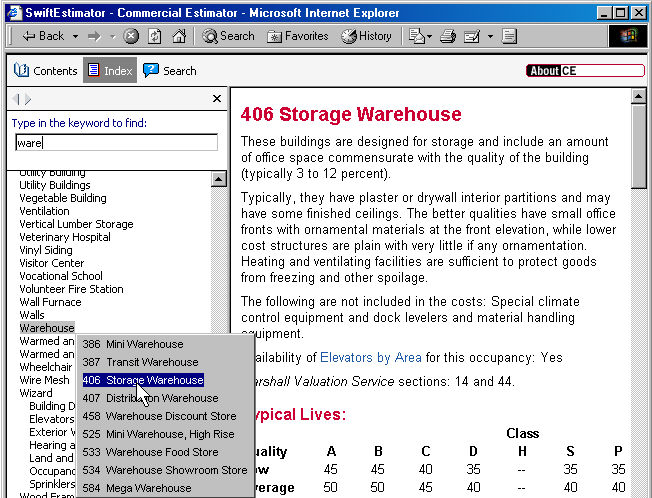This screenshot has height=498, width=652.
Task: Open the Forward button dropdown arrow
Action: tap(112, 37)
